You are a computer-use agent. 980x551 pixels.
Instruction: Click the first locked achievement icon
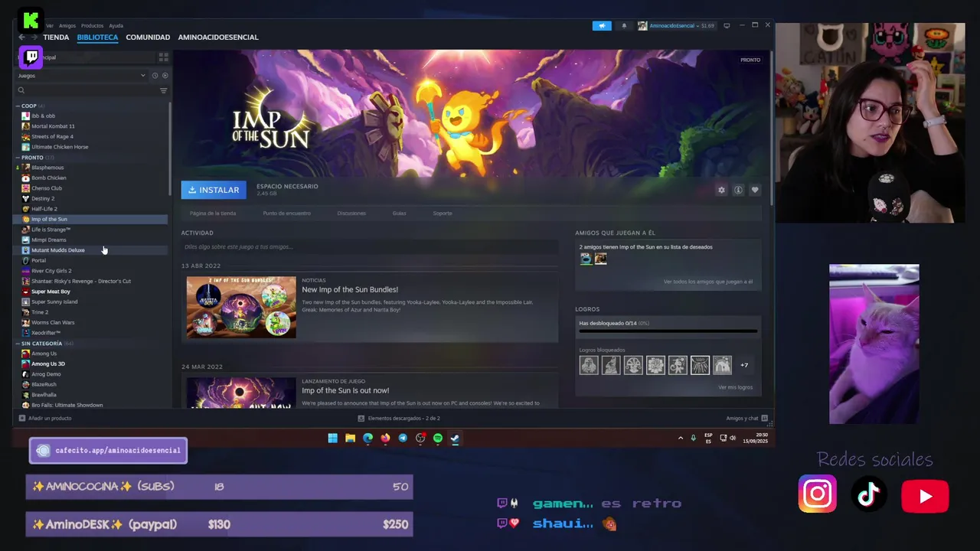(x=589, y=365)
